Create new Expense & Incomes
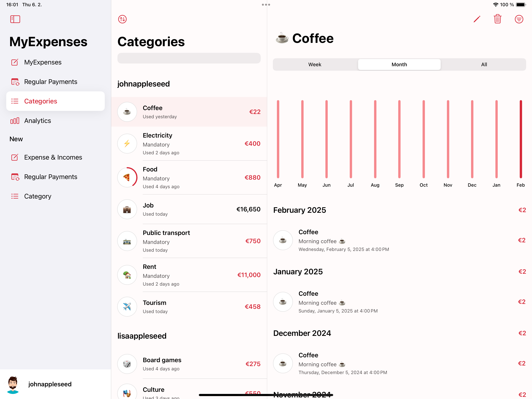The image size is (532, 399). pos(55,157)
